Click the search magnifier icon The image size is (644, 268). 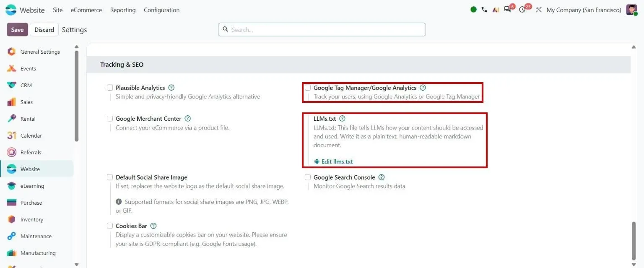(x=225, y=29)
